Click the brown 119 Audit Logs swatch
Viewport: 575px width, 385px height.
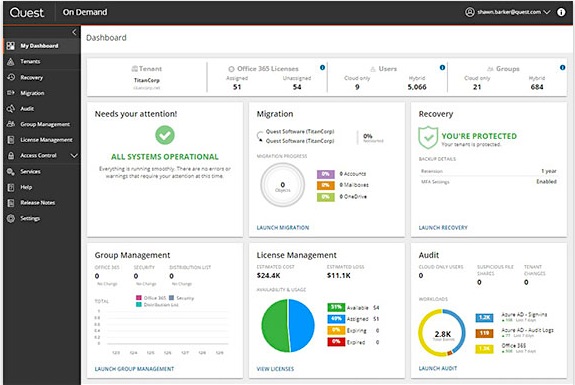(x=484, y=333)
